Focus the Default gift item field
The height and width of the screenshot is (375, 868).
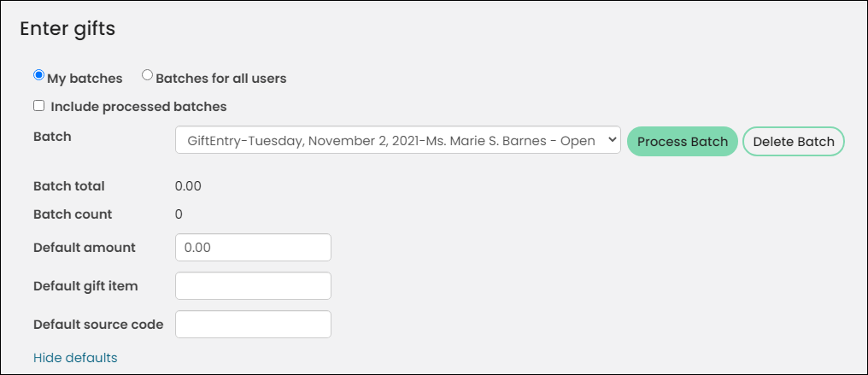coord(254,286)
